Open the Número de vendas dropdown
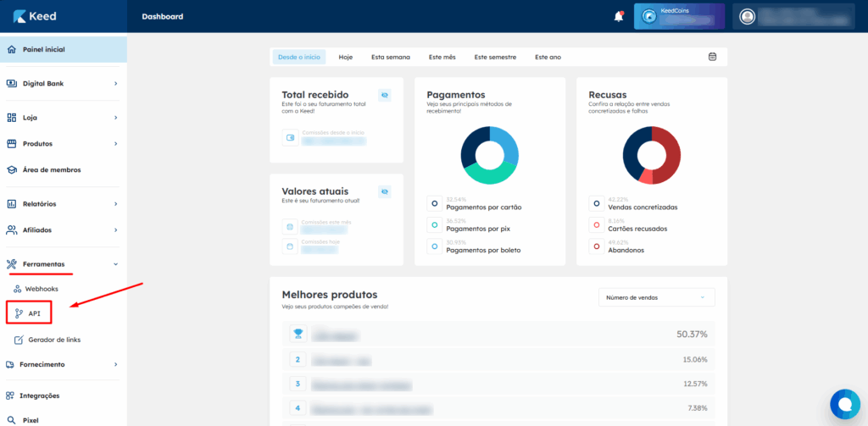The width and height of the screenshot is (868, 426). pos(656,297)
